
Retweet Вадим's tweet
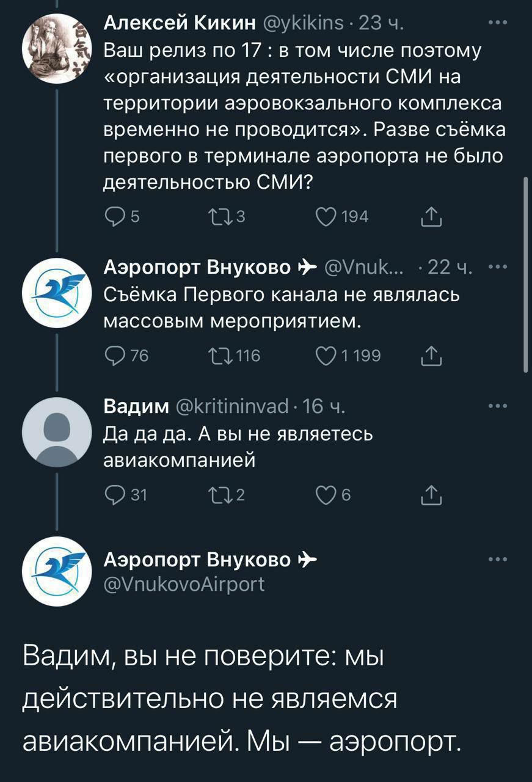[x=217, y=497]
